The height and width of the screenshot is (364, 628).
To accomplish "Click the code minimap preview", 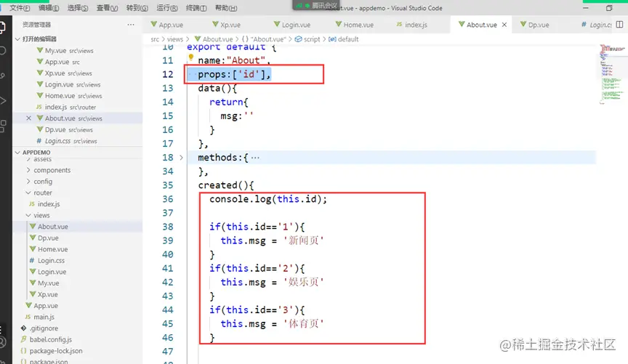I will [611, 74].
